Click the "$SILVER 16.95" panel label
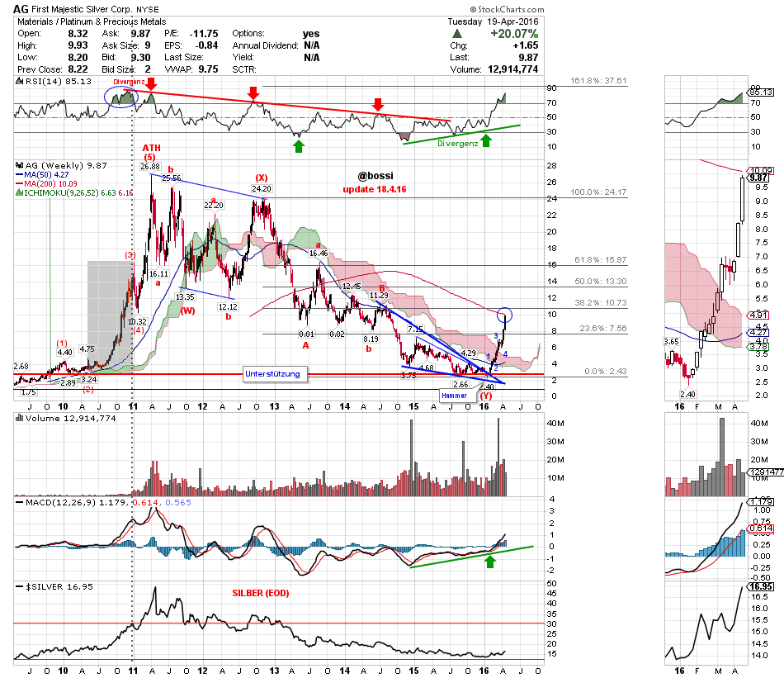784x678 pixels. pyautogui.click(x=54, y=586)
